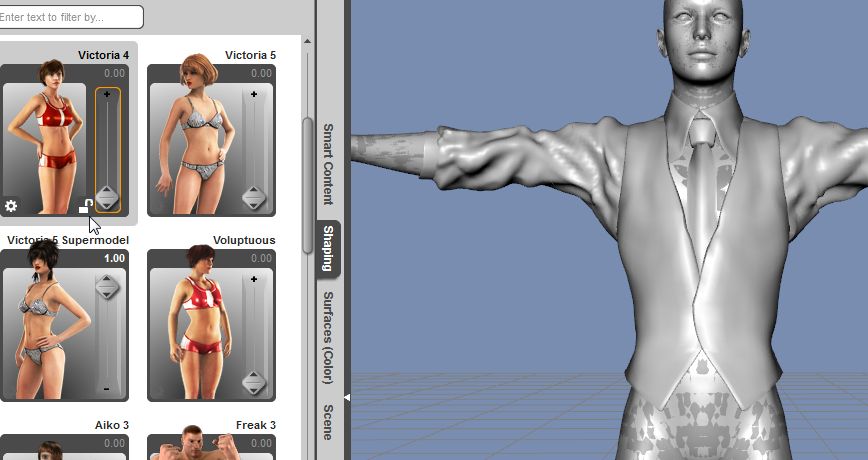Click the Victoria 5 Supermodel slider handle
The height and width of the screenshot is (460, 868).
[x=107, y=287]
